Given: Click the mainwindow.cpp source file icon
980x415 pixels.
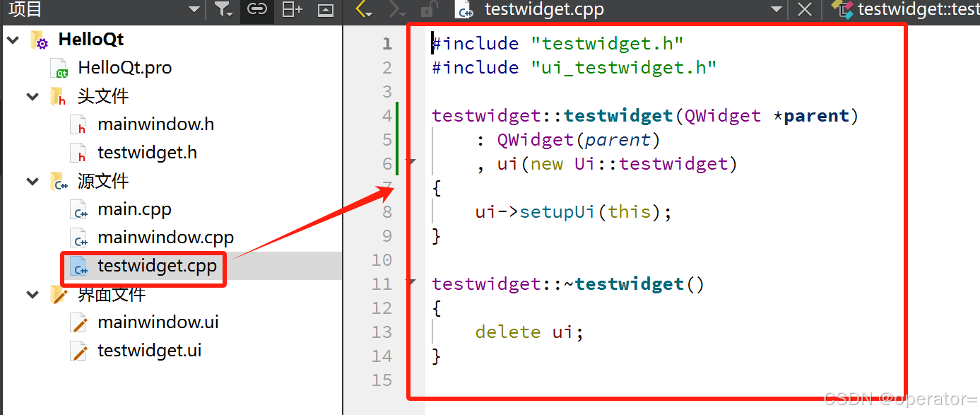Looking at the screenshot, I should point(79,238).
